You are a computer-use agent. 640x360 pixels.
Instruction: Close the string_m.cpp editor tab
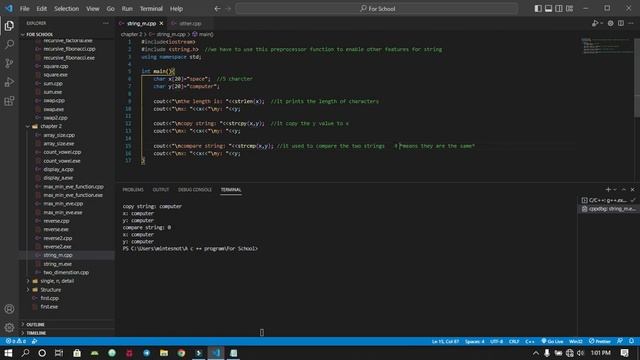161,24
